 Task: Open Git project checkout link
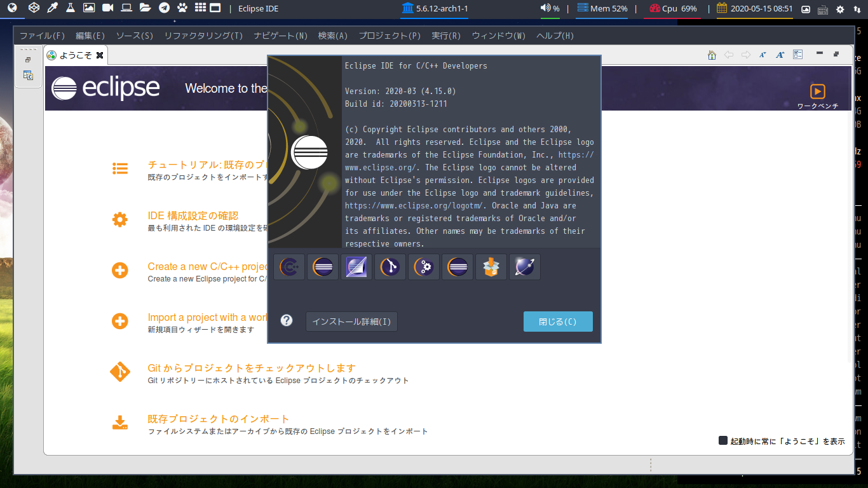point(252,368)
